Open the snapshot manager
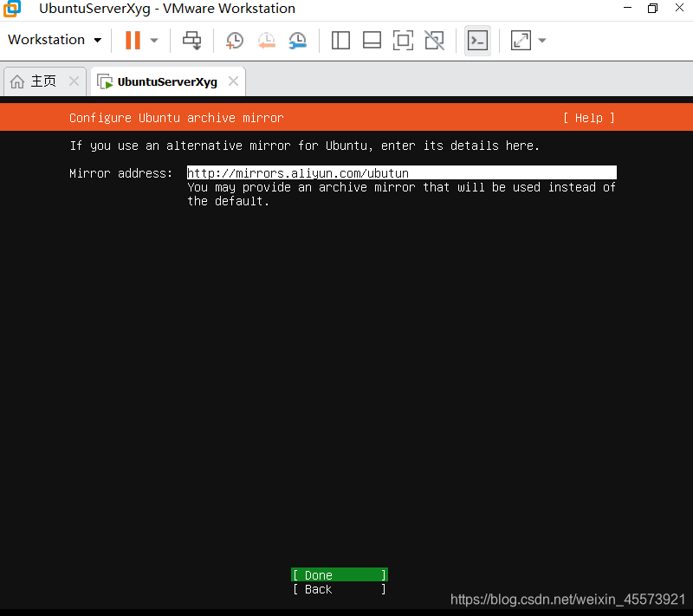This screenshot has height=616, width=693. pyautogui.click(x=298, y=40)
